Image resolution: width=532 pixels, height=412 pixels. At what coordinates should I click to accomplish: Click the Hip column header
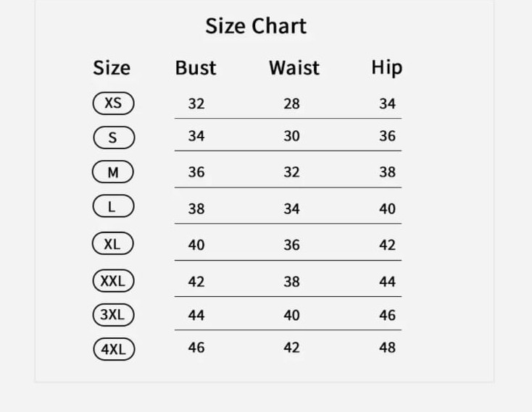pyautogui.click(x=386, y=68)
